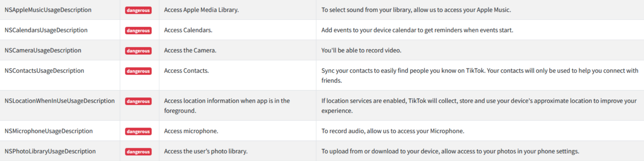Image resolution: width=644 pixels, height=161 pixels.
Task: Select the 'Access microphone.' info text
Action: 191,131
